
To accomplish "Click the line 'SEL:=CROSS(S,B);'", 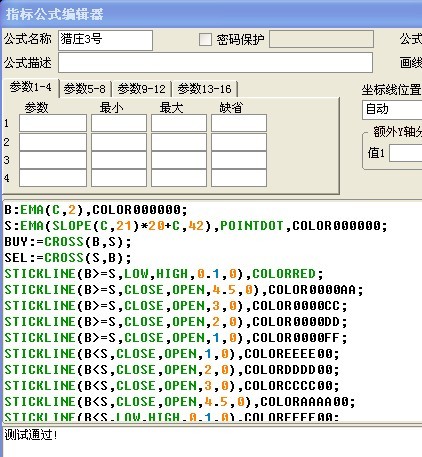I will [68, 258].
